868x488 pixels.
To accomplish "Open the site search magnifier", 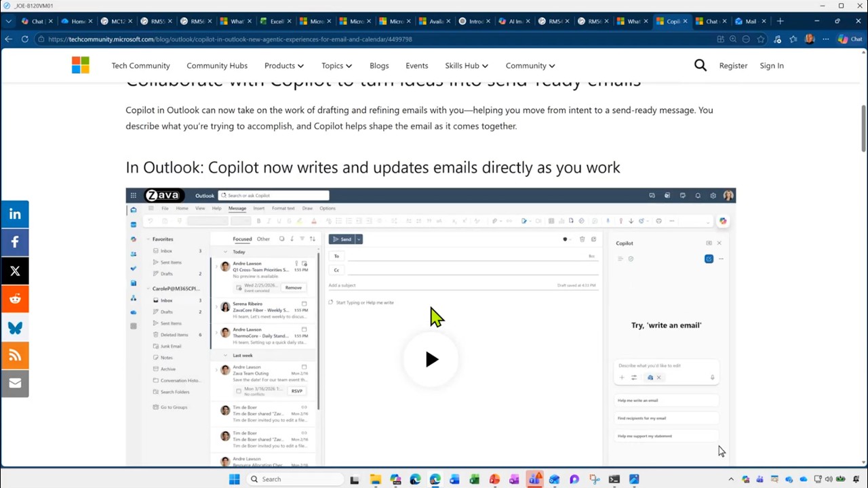I will tap(701, 65).
